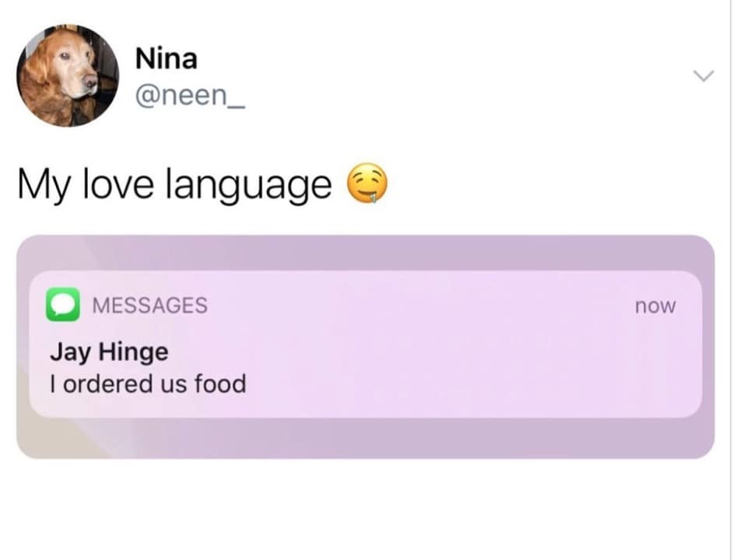Click the purple wallpaper above the notification
733x560 pixels.
pyautogui.click(x=366, y=253)
